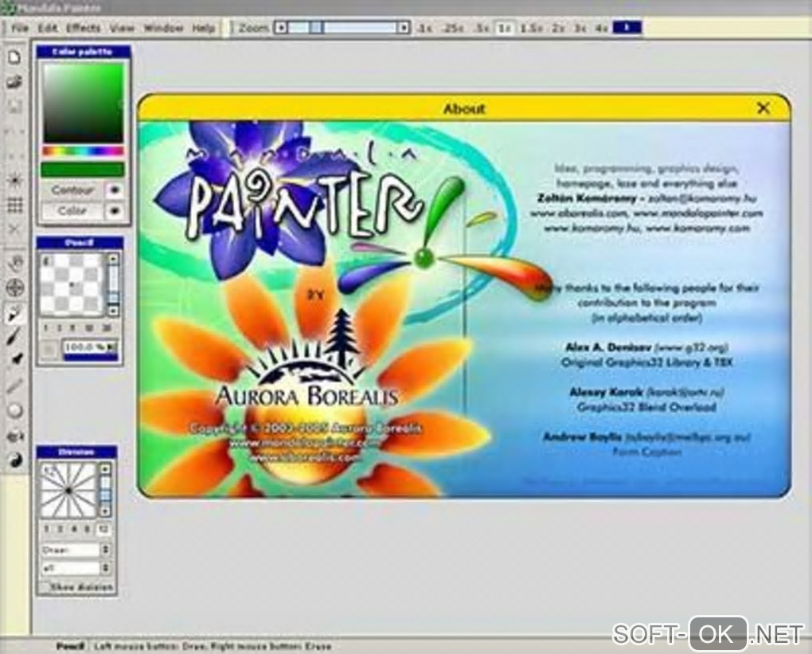
Task: Click the Contour button
Action: coord(72,190)
